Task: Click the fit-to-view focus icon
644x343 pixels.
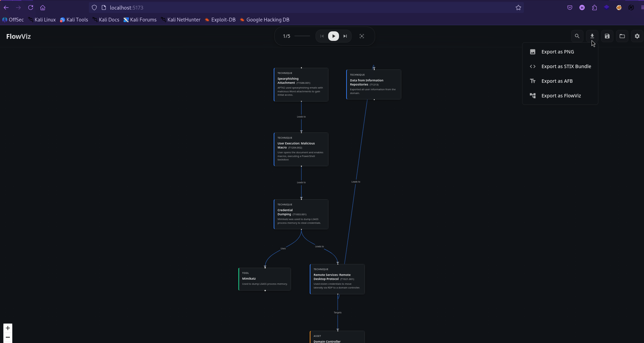Action: tap(362, 36)
